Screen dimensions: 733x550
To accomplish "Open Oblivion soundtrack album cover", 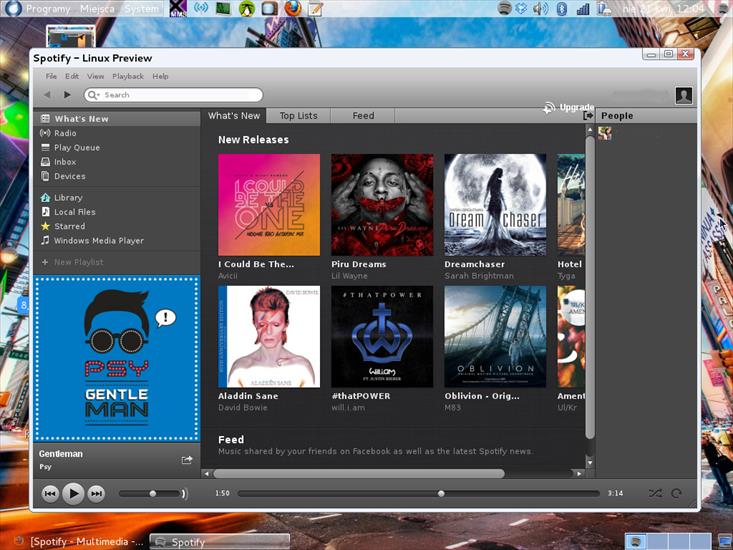I will (495, 336).
